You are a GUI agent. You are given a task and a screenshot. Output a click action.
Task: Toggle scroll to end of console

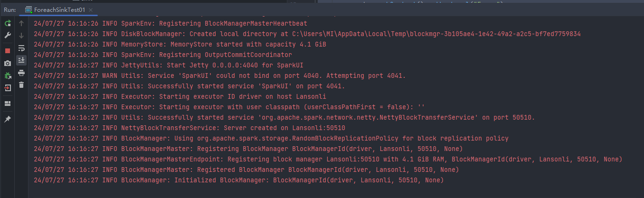point(21,60)
